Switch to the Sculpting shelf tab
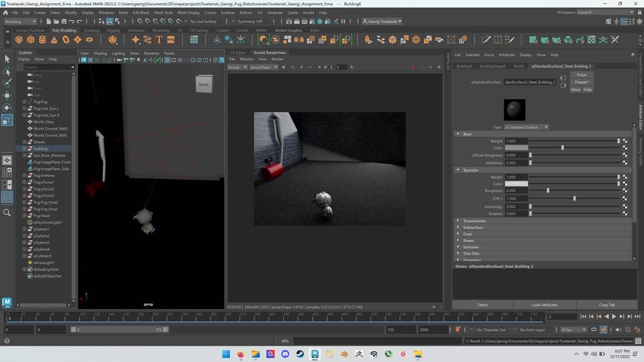This screenshot has width=644, height=362. [x=91, y=30]
